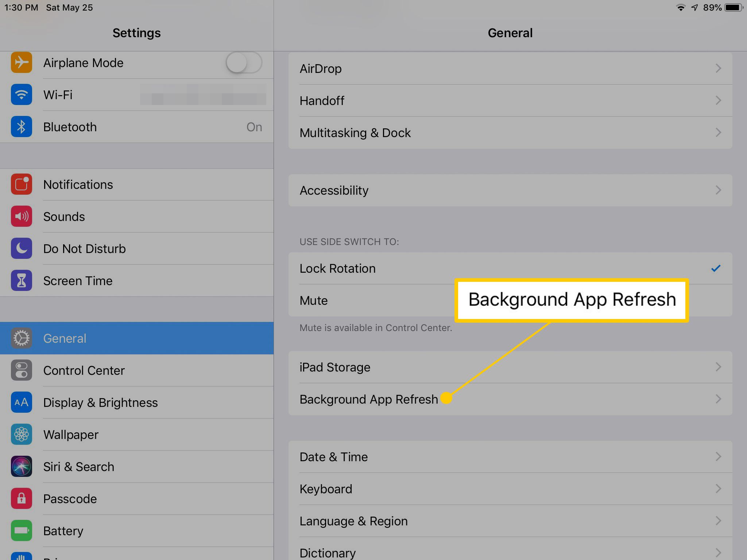Open Background App Refresh chevron
This screenshot has height=560, width=747.
(718, 399)
